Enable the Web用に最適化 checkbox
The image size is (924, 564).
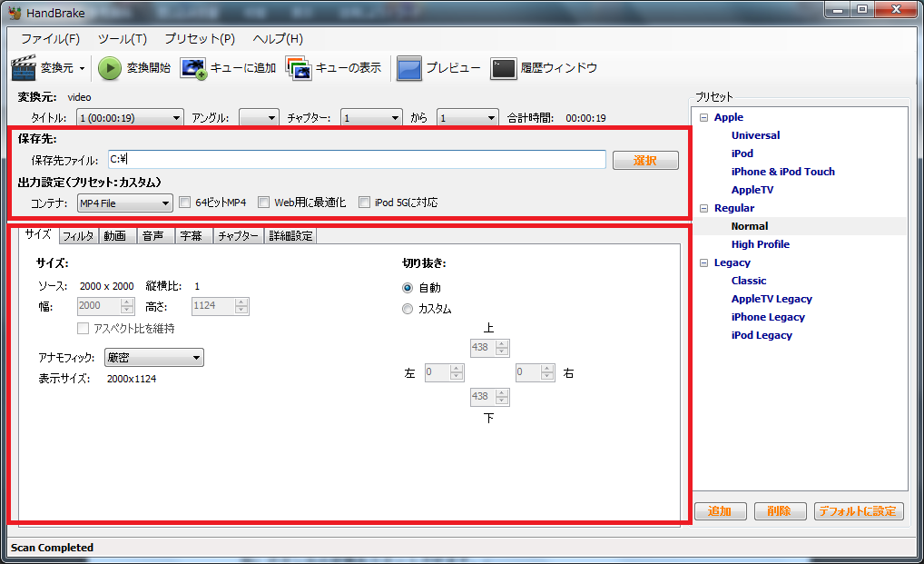click(x=264, y=203)
